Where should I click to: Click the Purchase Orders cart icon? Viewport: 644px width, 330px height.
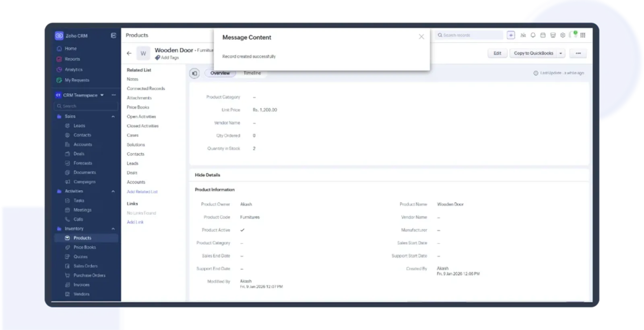pos(67,275)
